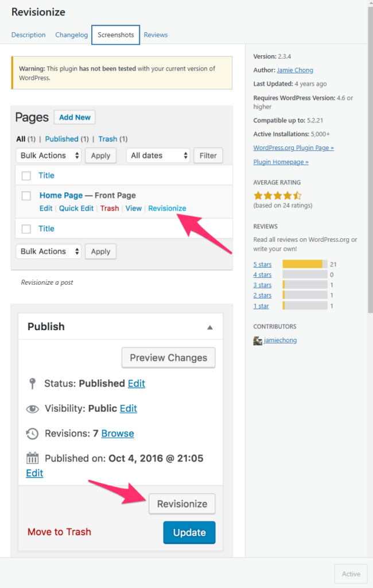The width and height of the screenshot is (373, 588).
Task: Click the blue Update button
Action: pyautogui.click(x=189, y=532)
